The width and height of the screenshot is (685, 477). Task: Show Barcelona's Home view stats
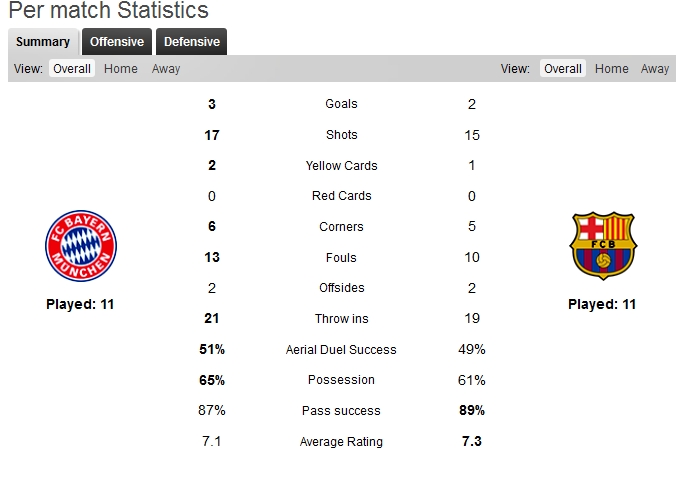(x=612, y=69)
